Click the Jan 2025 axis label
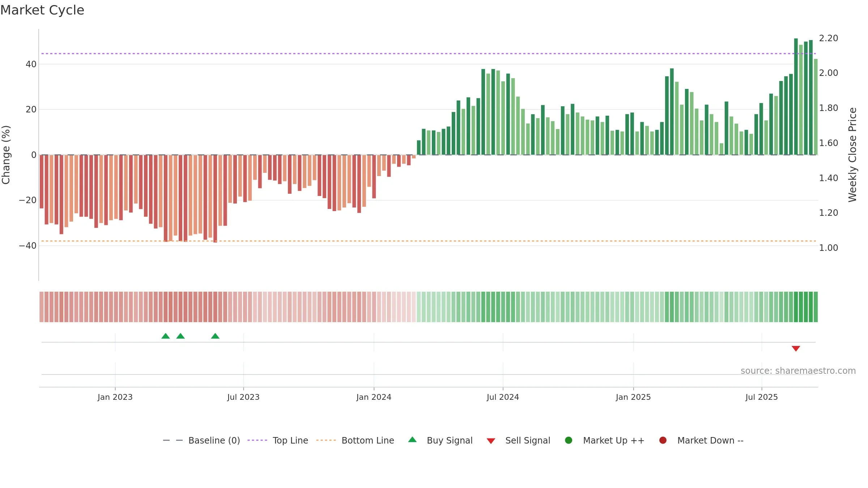The height and width of the screenshot is (488, 868). (x=633, y=397)
